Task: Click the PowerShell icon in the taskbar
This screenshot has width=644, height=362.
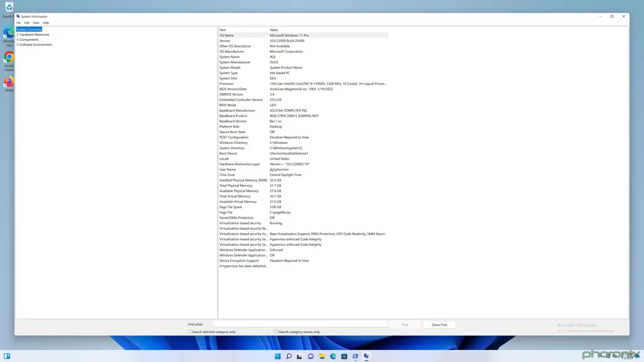Action: [355, 356]
